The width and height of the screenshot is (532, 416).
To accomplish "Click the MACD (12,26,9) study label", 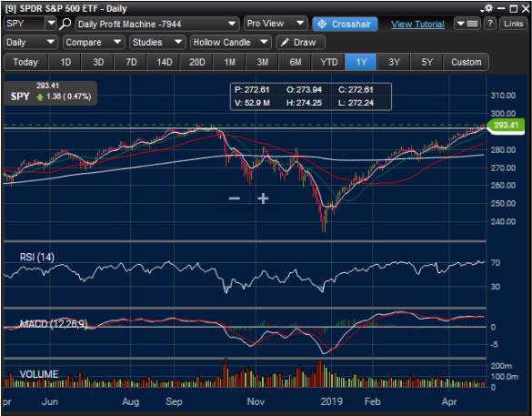I will pos(54,324).
